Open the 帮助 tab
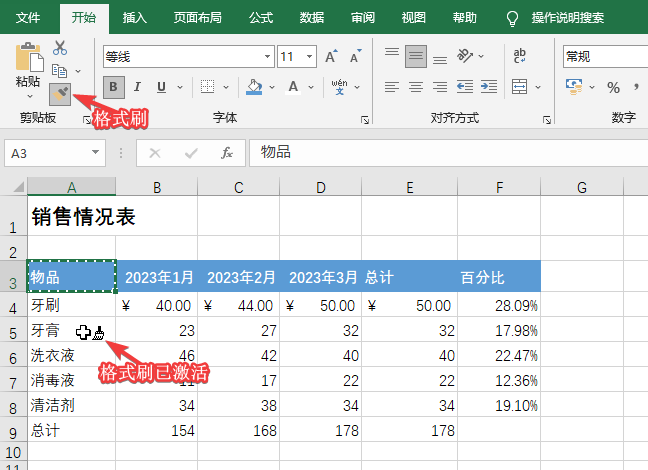Image resolution: width=648 pixels, height=470 pixels. coord(464,17)
